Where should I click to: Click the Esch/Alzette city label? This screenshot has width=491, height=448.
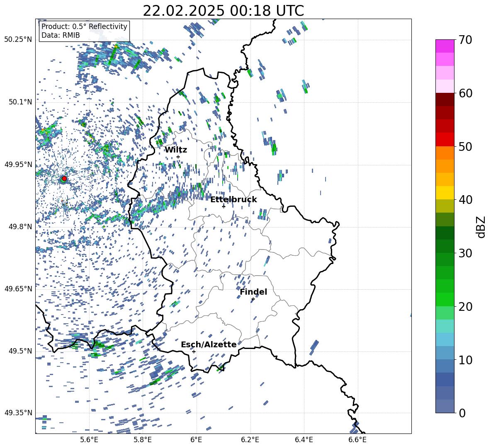(x=209, y=344)
